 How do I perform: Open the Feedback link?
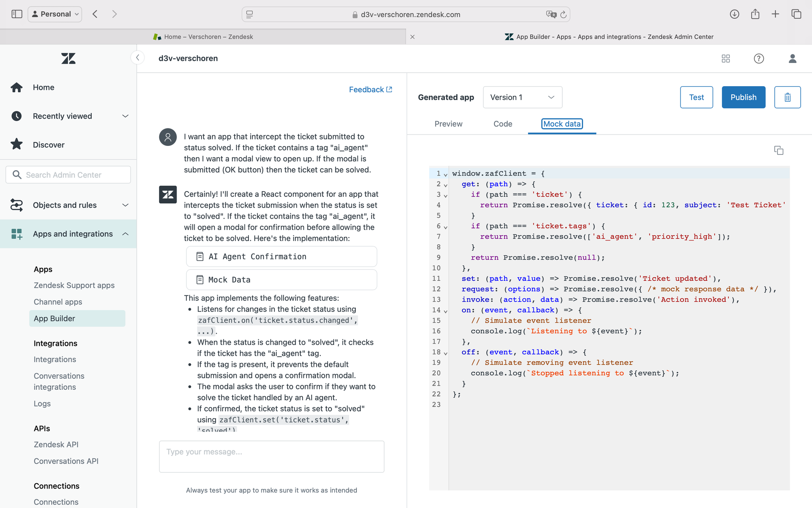[370, 89]
